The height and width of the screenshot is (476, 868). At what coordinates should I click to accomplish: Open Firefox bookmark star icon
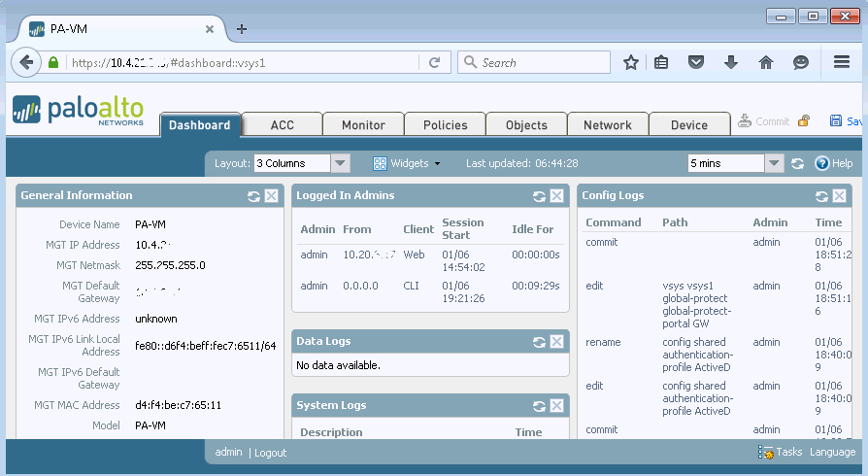coord(631,62)
